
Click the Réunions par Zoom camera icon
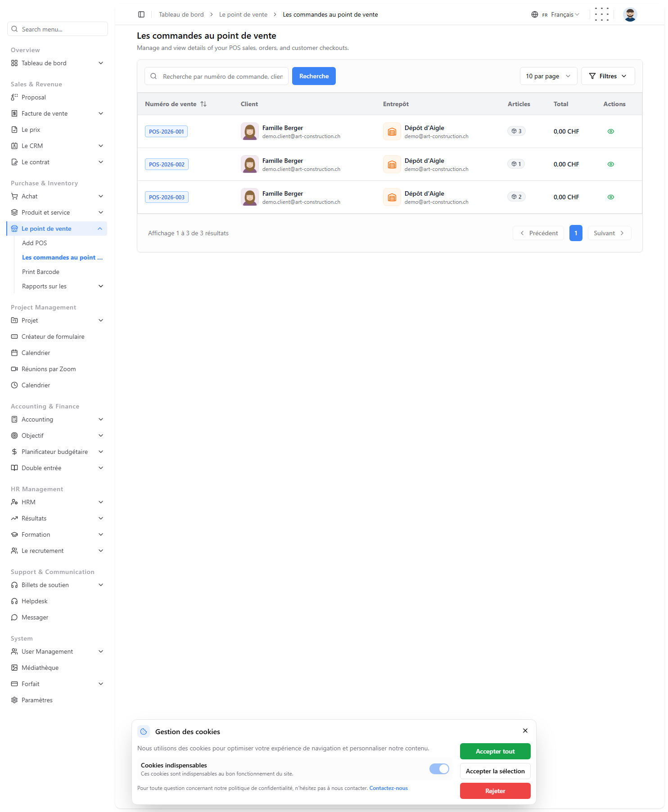(x=14, y=369)
